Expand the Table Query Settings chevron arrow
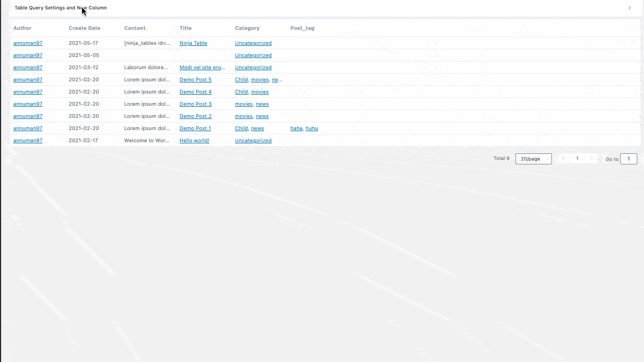This screenshot has height=362, width=644. (630, 8)
